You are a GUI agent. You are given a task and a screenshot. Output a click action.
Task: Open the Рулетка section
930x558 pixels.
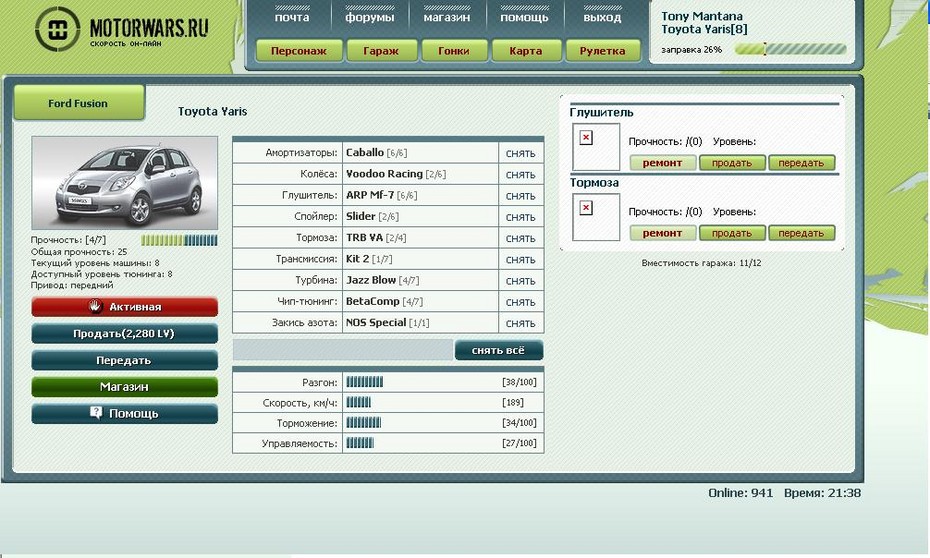603,51
